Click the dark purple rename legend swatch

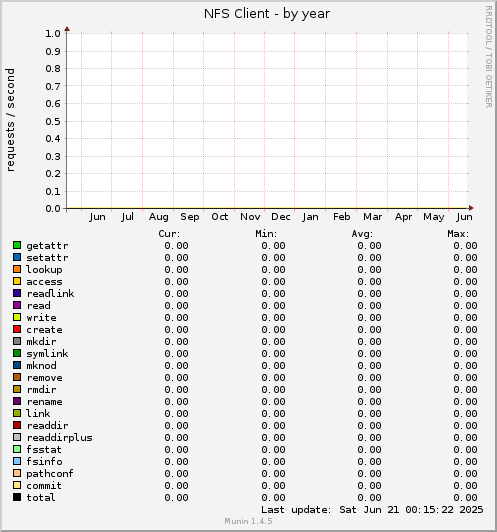point(17,401)
